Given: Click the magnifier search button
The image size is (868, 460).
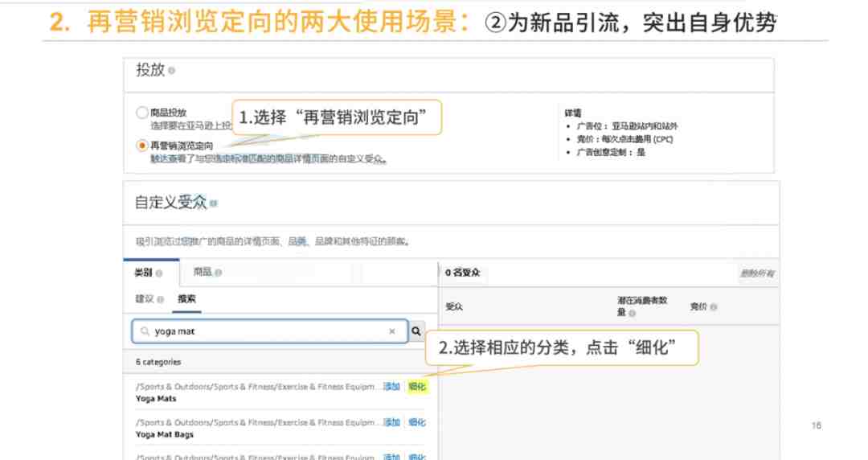Looking at the screenshot, I should pos(416,331).
